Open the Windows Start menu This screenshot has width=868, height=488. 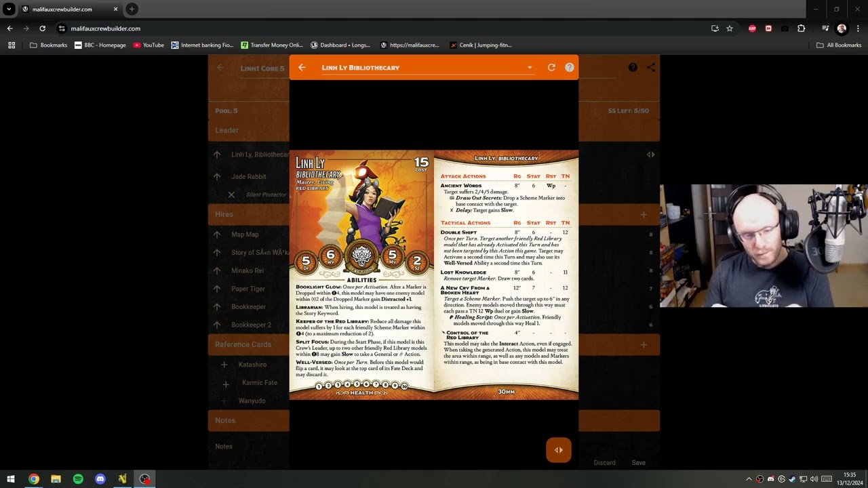[11, 479]
